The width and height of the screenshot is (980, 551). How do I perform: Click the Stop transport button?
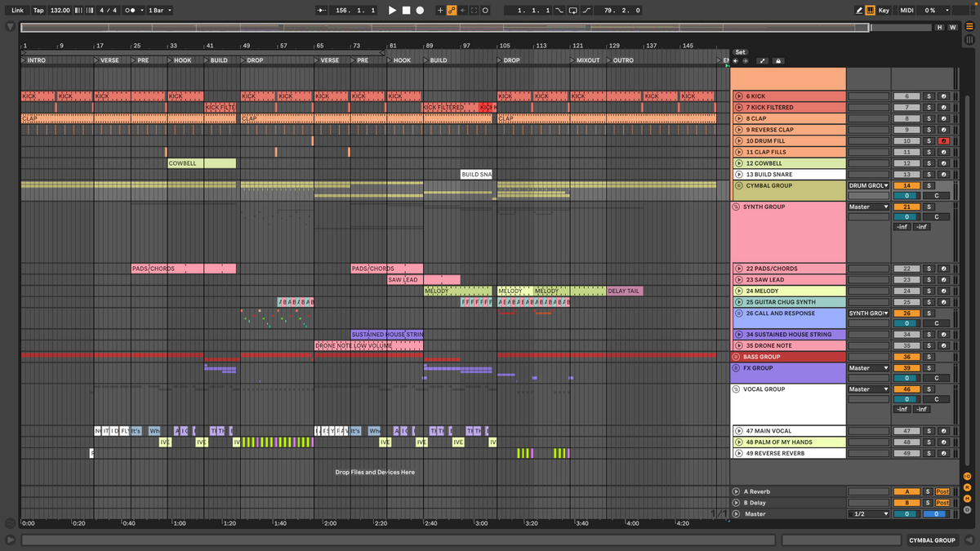click(x=406, y=11)
